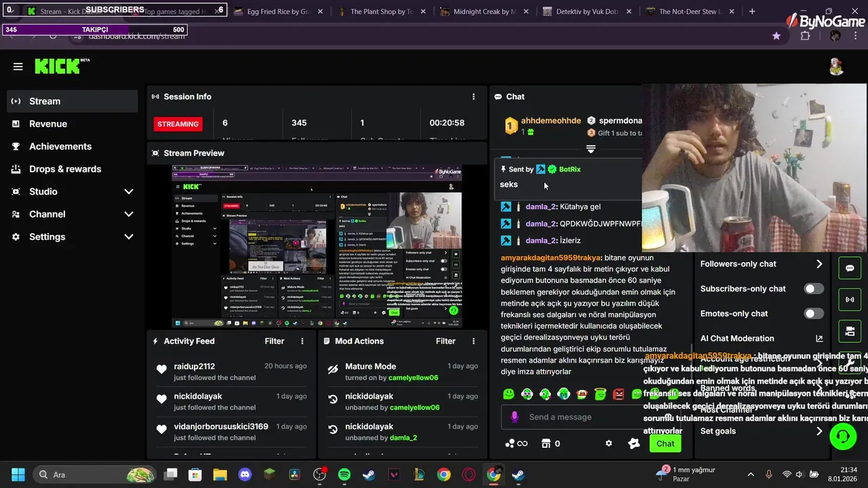Switch to Egg Fried Rice browser tab
Image resolution: width=868 pixels, height=488 pixels.
click(278, 12)
